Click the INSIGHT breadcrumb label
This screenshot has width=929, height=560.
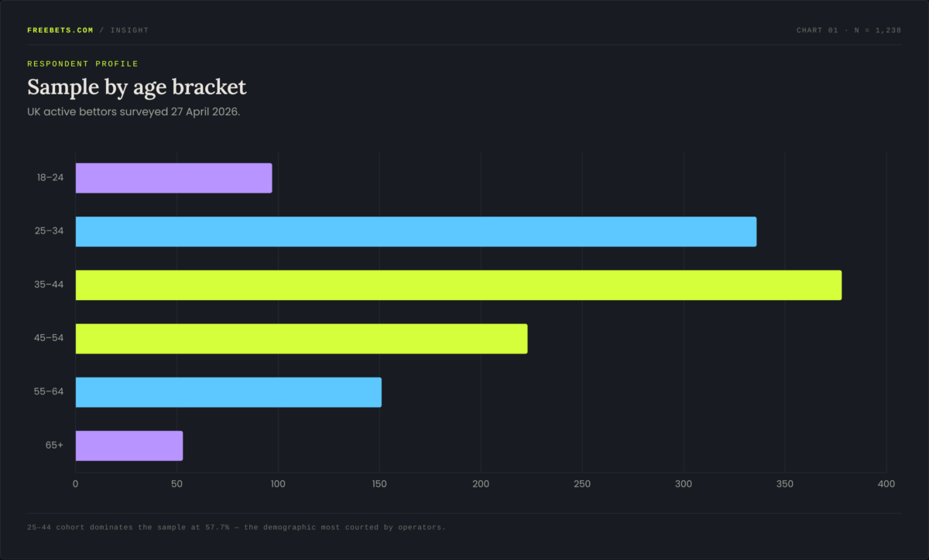pos(129,30)
